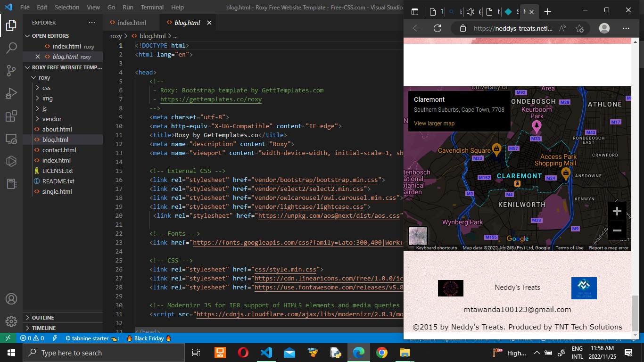Click the View larger map link
The image size is (644, 362).
point(434,123)
